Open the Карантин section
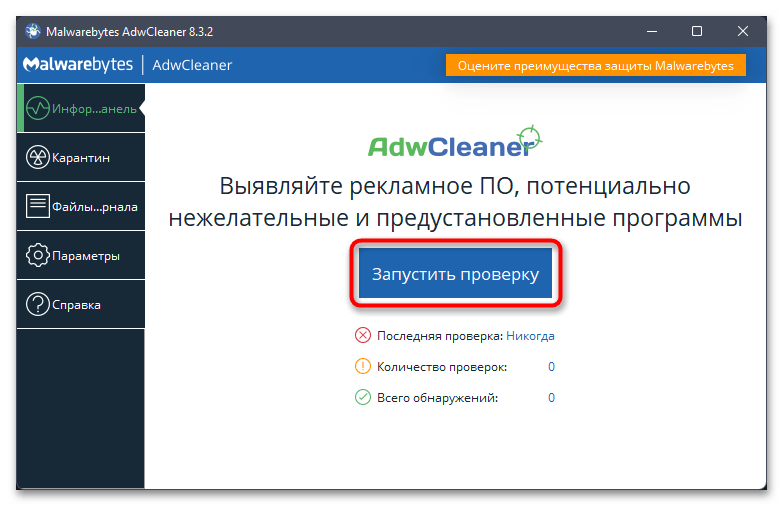Image resolution: width=783 pixels, height=506 pixels. pos(81,157)
